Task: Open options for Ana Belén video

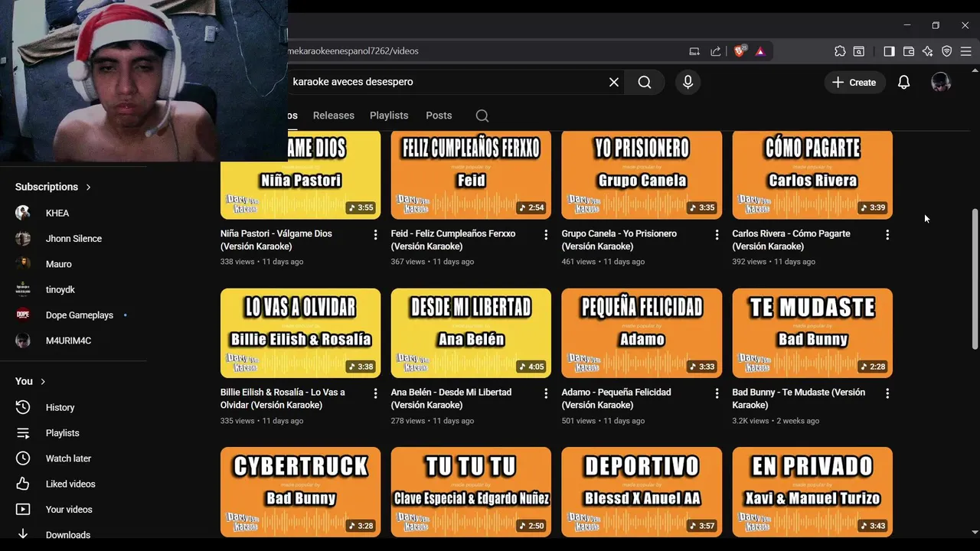Action: [x=546, y=393]
